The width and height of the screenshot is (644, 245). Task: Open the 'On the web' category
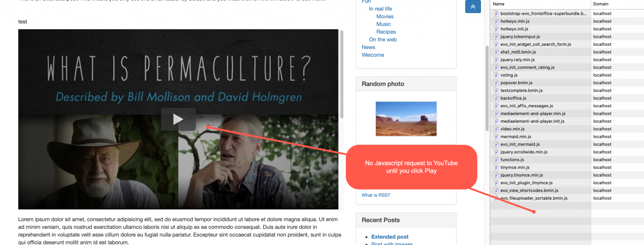(383, 39)
